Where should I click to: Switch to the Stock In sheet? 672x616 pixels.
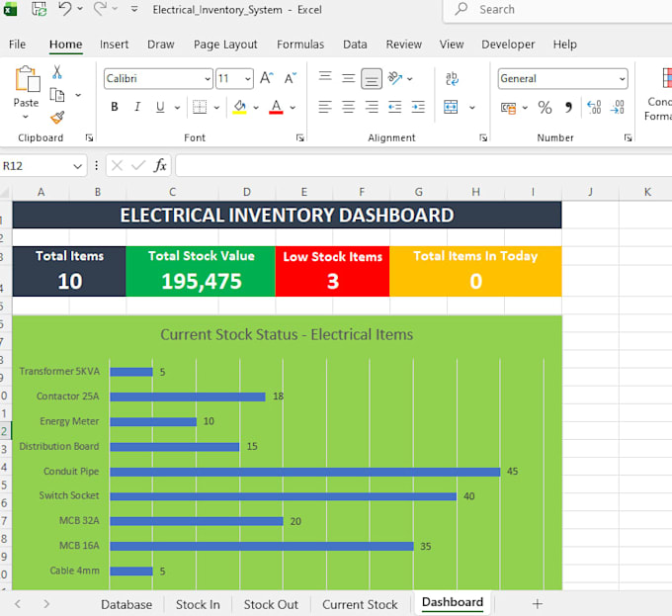pyautogui.click(x=198, y=604)
